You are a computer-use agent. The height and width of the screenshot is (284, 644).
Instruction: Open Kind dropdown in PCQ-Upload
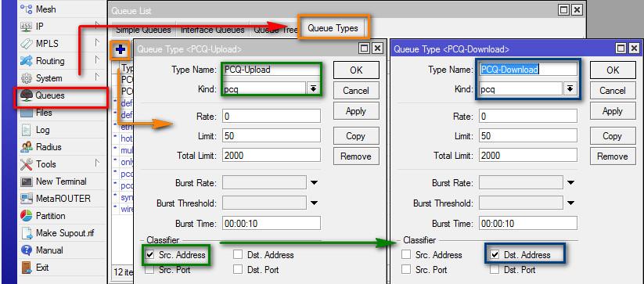pyautogui.click(x=313, y=88)
